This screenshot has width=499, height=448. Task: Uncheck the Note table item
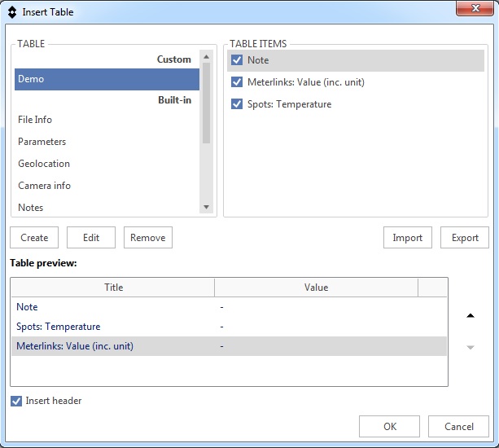(237, 60)
